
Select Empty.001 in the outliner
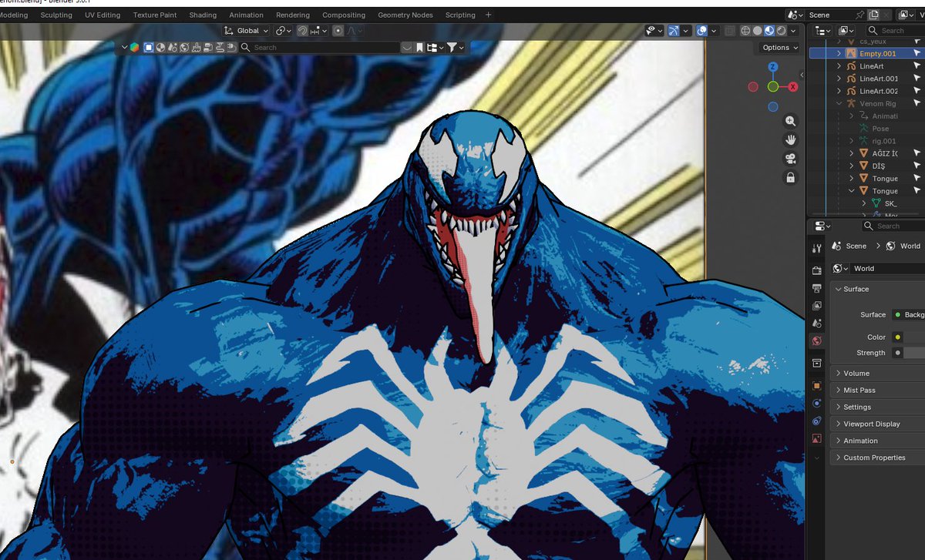(x=878, y=54)
